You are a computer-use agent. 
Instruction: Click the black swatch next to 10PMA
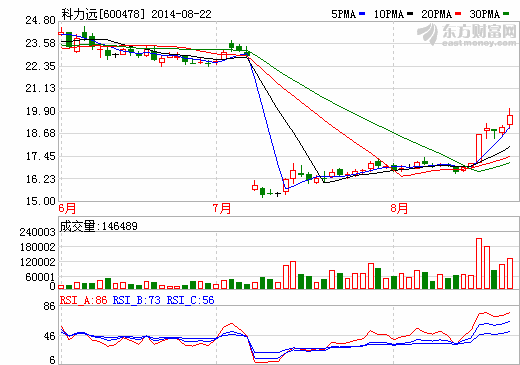coord(410,14)
